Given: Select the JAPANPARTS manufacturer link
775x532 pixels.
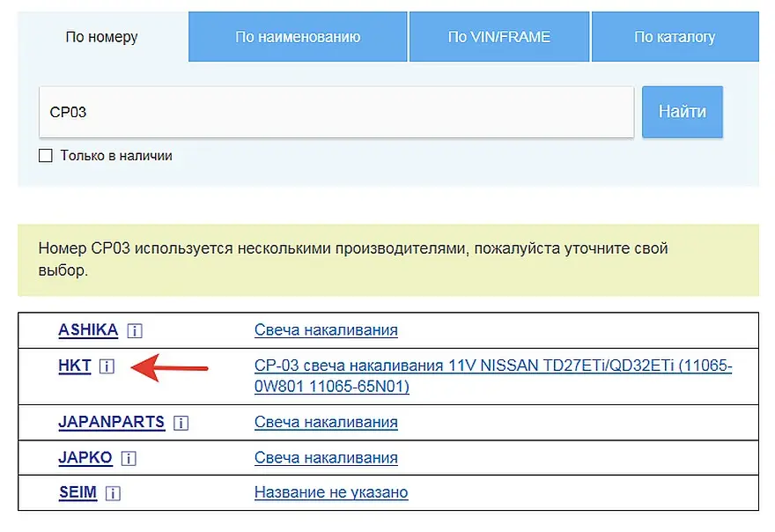Looking at the screenshot, I should pyautogui.click(x=111, y=422).
